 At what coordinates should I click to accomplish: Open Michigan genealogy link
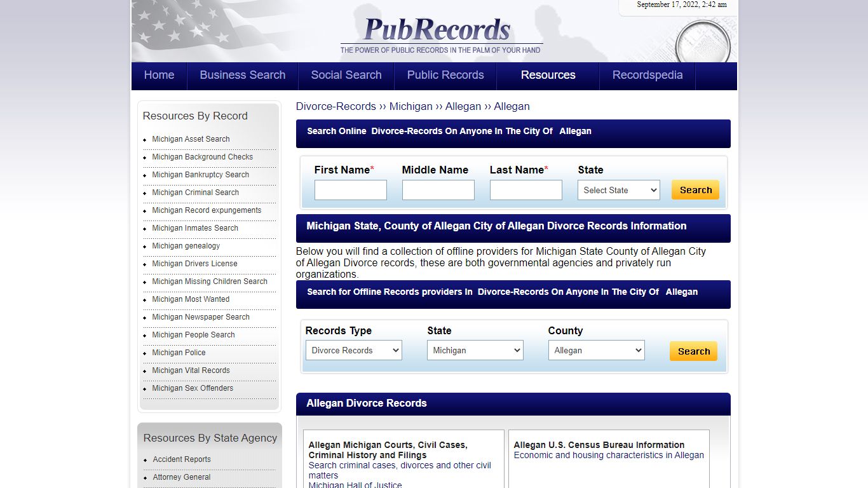tap(186, 246)
